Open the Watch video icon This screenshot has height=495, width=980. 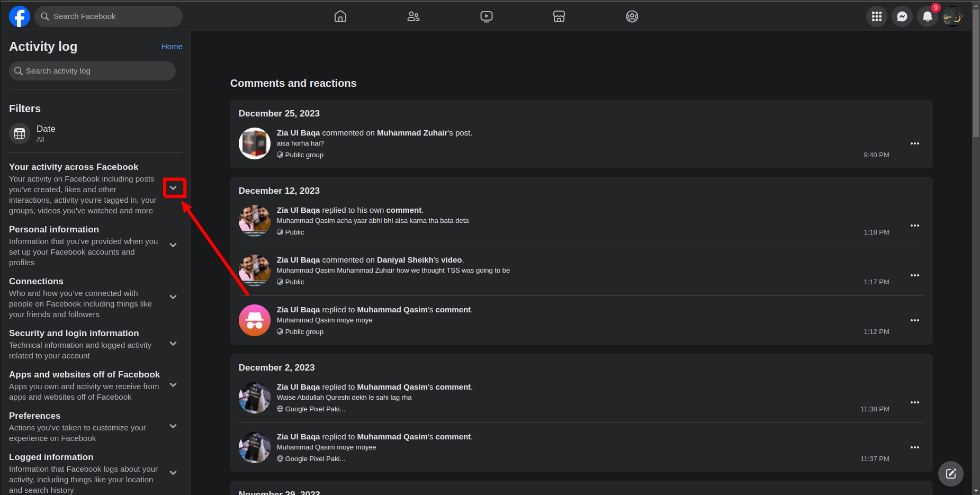coord(487,16)
